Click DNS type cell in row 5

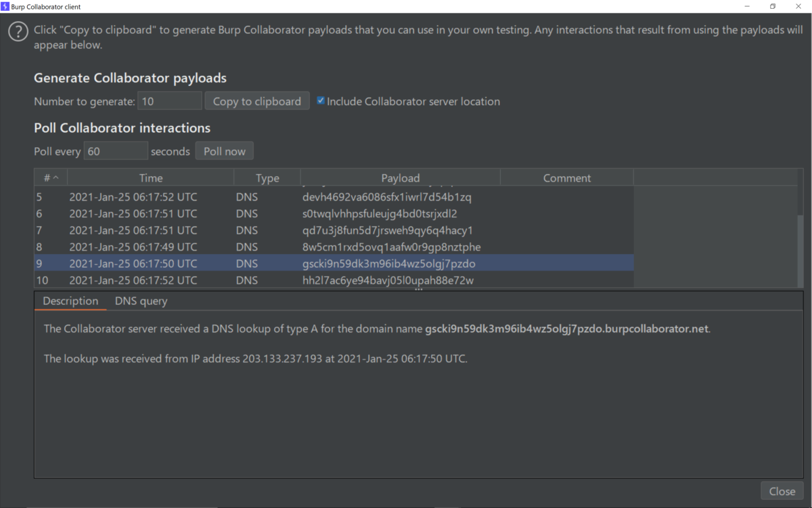tap(247, 197)
